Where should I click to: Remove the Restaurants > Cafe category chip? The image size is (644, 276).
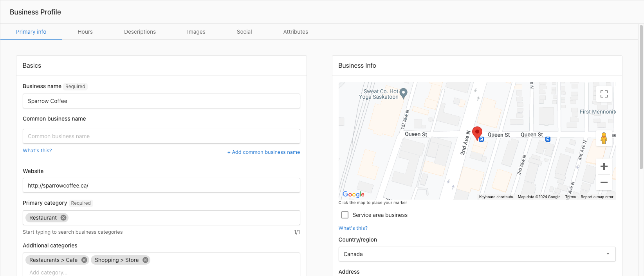[84, 260]
